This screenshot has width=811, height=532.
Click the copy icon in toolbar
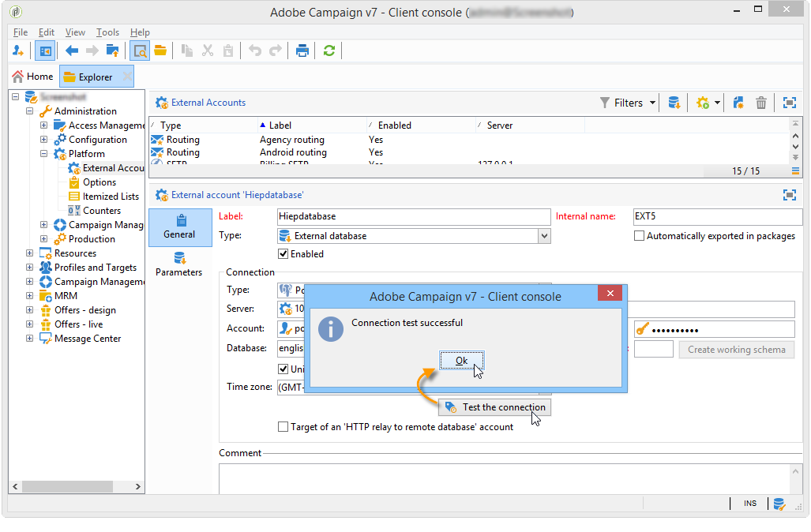click(186, 51)
